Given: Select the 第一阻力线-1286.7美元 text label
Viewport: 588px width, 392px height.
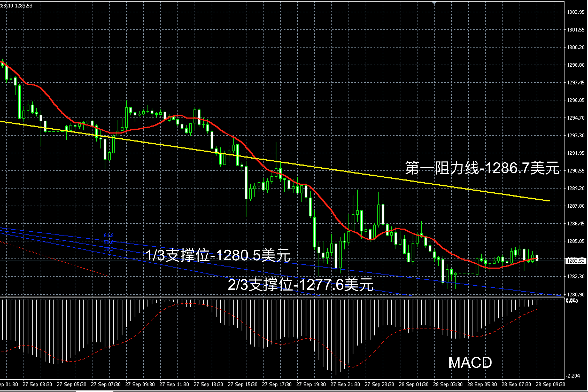Looking at the screenshot, I should click(482, 168).
